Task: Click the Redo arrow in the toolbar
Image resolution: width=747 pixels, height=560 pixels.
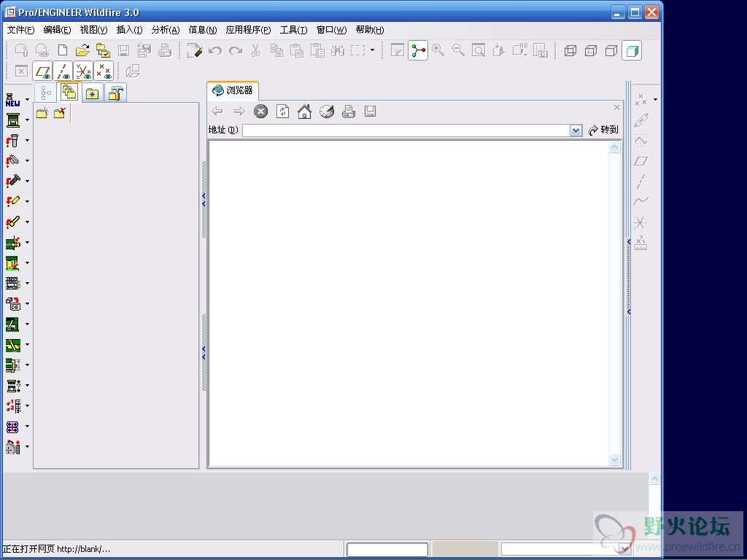Action: [x=236, y=50]
